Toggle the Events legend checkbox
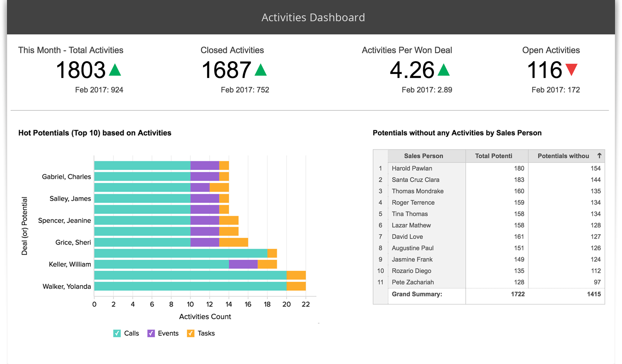 (151, 333)
